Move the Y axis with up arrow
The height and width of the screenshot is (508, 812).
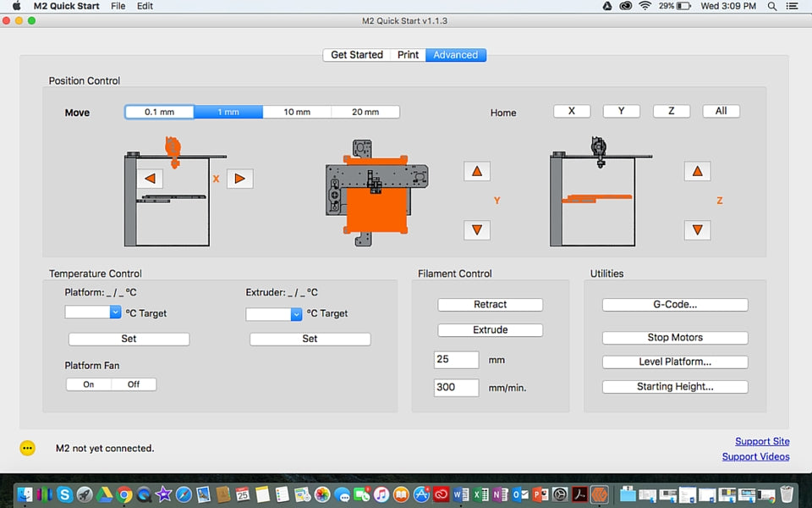click(x=477, y=171)
